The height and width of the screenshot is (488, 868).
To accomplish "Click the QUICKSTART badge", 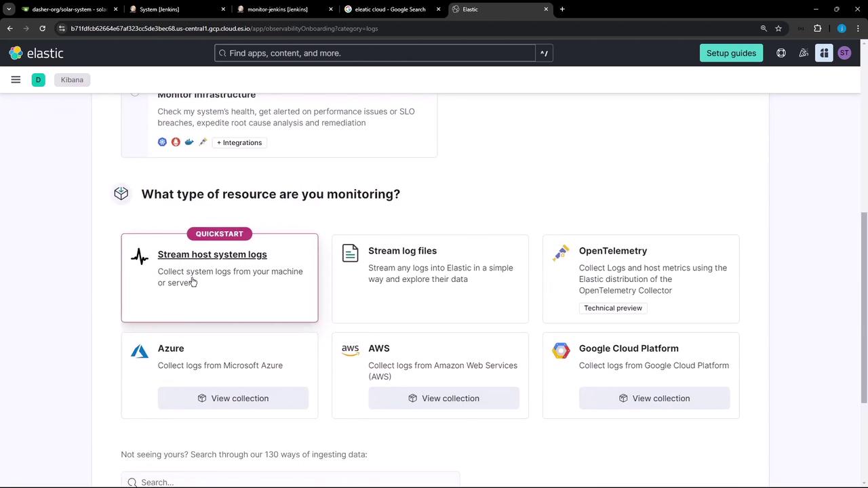I will pos(219,234).
